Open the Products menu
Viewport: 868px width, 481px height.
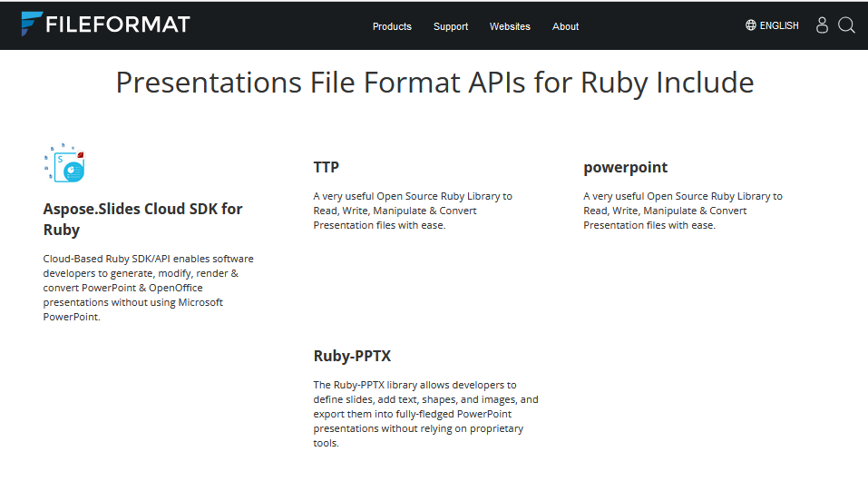pyautogui.click(x=392, y=26)
